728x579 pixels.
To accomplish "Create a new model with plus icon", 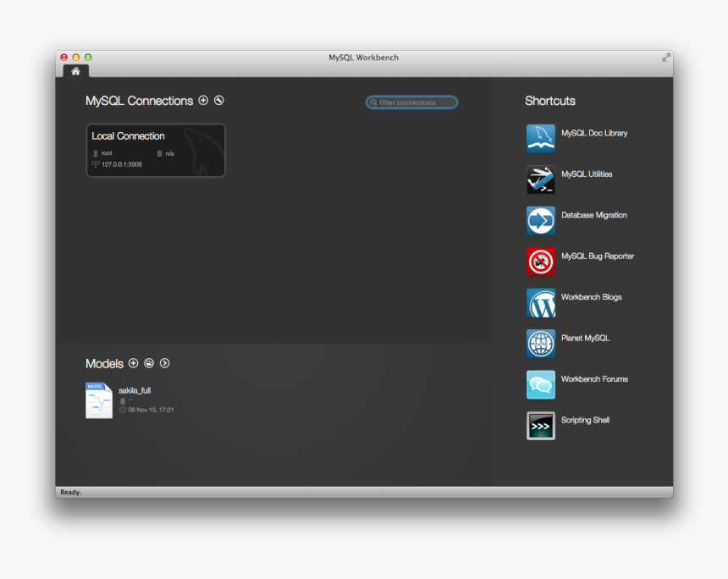I will pos(133,363).
